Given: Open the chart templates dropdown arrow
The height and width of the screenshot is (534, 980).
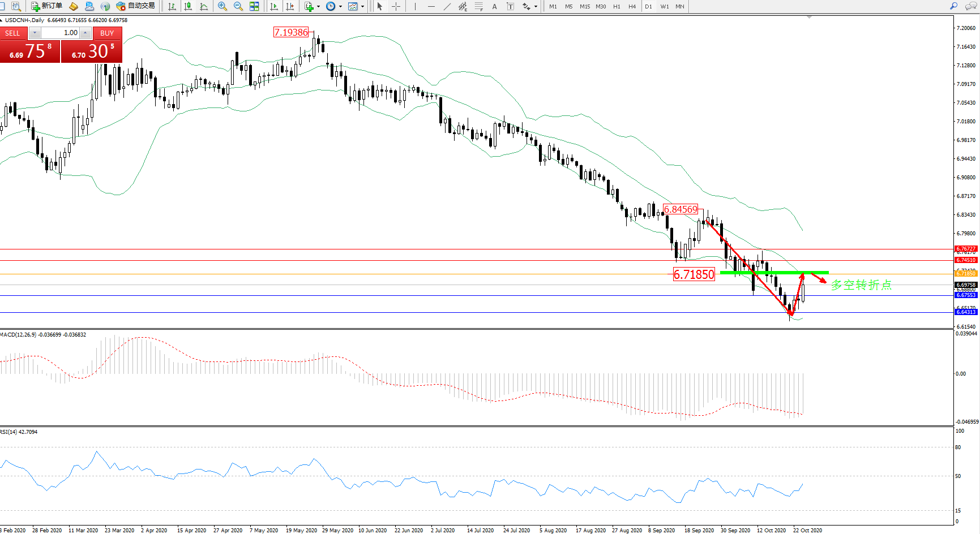Looking at the screenshot, I should (362, 7).
